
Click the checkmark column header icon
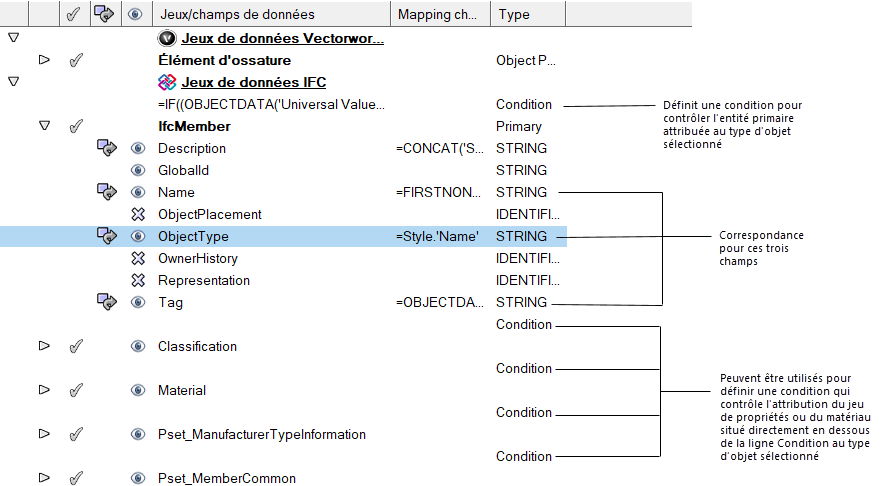[74, 14]
